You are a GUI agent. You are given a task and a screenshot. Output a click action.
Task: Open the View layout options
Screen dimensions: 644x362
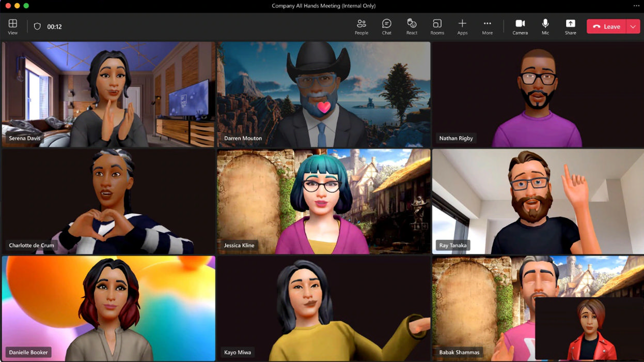(13, 27)
